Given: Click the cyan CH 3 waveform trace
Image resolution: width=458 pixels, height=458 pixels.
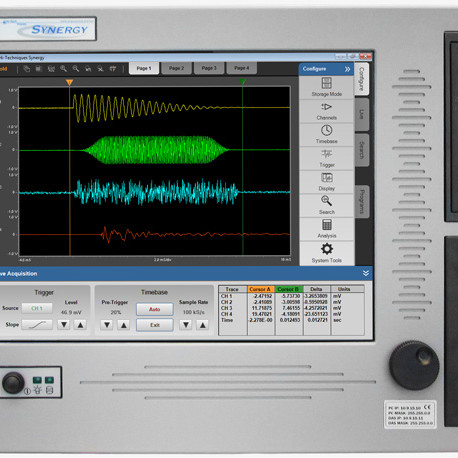Looking at the screenshot, I should (155, 192).
